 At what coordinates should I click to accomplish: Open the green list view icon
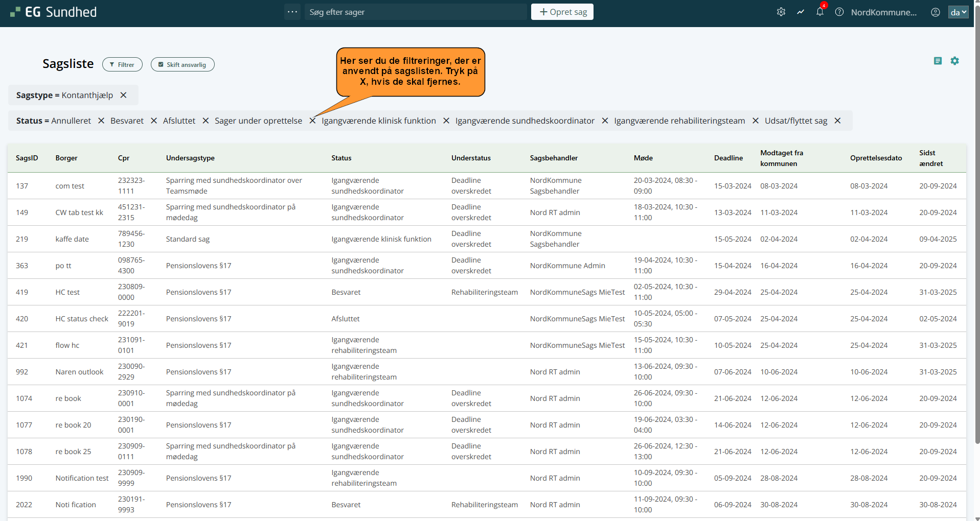coord(938,61)
